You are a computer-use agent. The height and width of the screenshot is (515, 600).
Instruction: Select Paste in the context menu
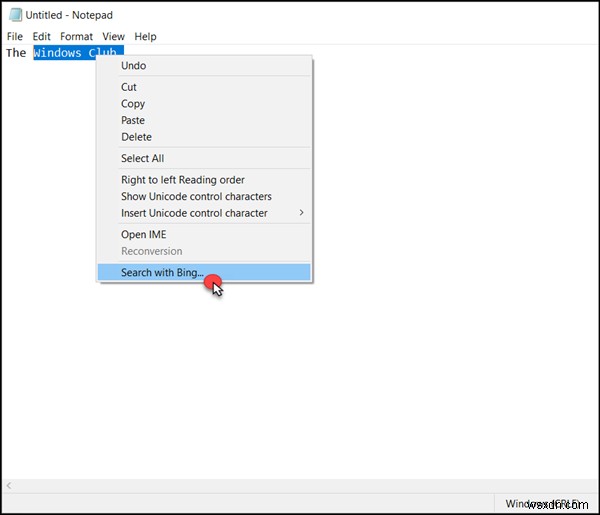tap(204, 120)
